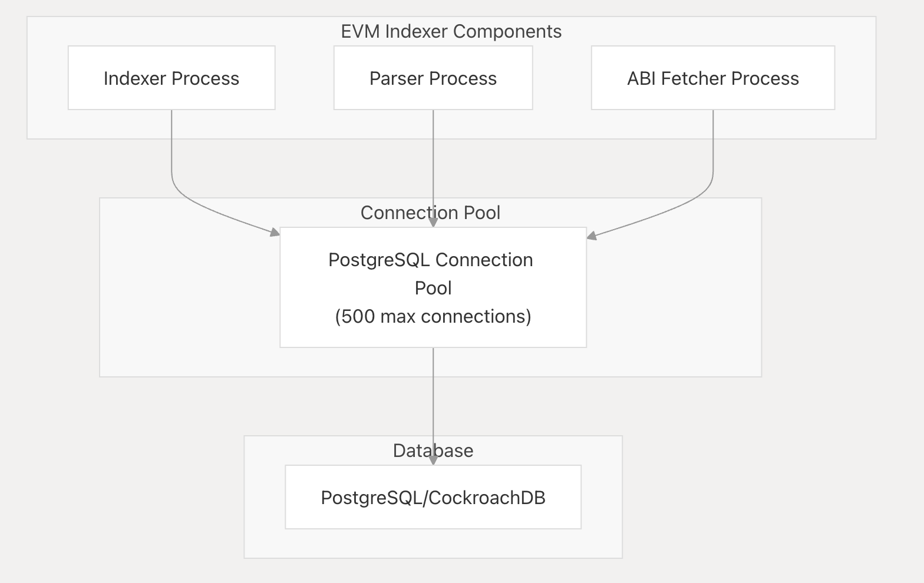This screenshot has width=924, height=583.
Task: Click arrowhead on right edge of pool node
Action: (x=592, y=236)
